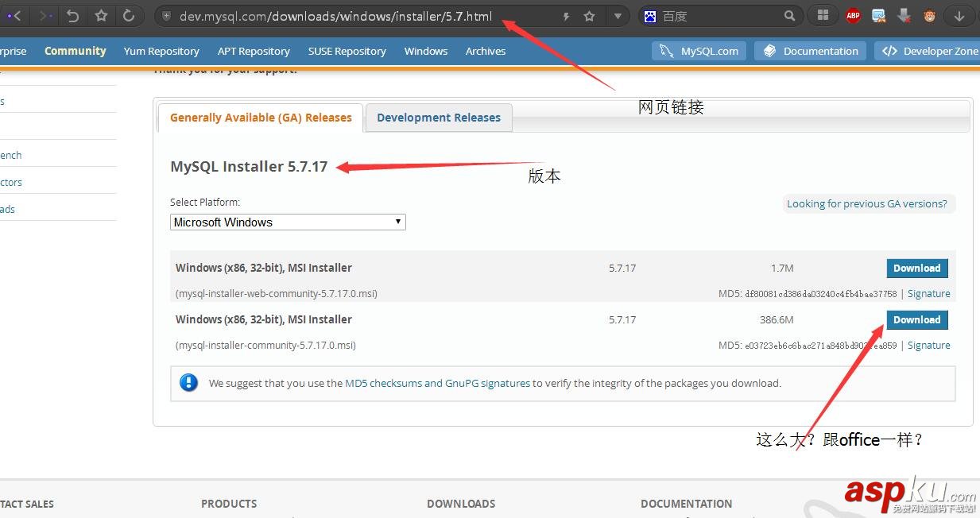Open the Archives nav item
The width and height of the screenshot is (980, 518).
(x=486, y=51)
